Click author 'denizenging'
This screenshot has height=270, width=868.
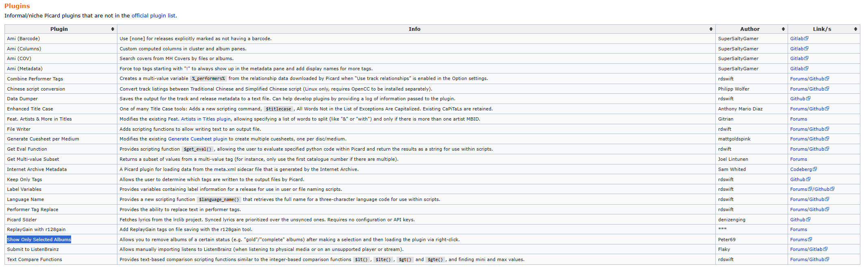click(732, 220)
